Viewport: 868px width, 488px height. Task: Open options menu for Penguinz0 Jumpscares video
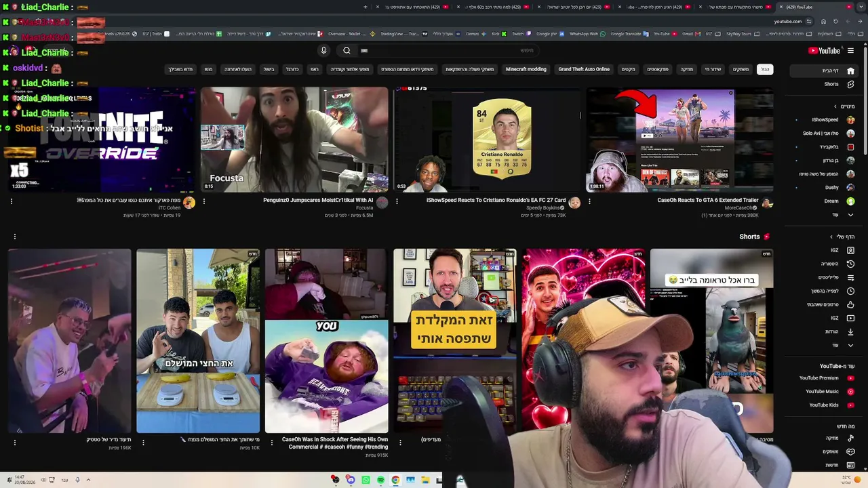pyautogui.click(x=204, y=201)
